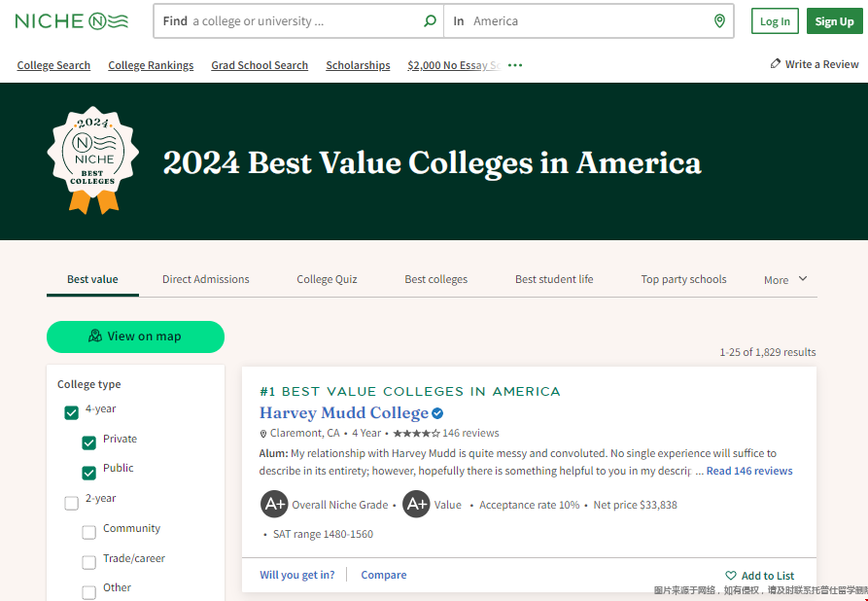The image size is (868, 601).
Task: Expand the More rankings dropdown
Action: [785, 280]
